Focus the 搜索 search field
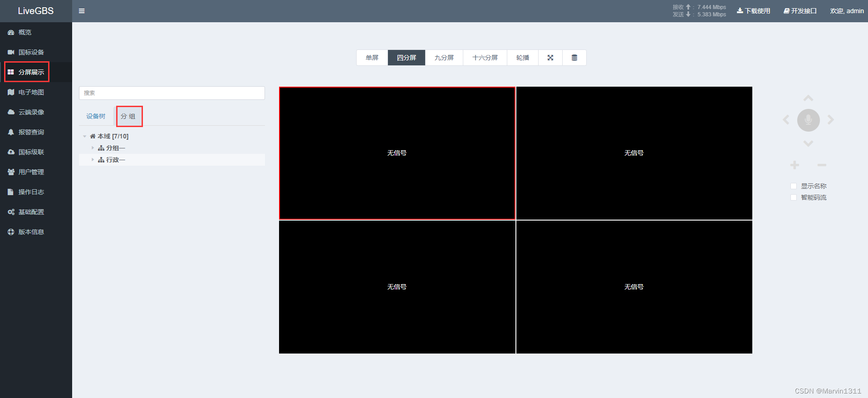This screenshot has height=398, width=868. (172, 93)
